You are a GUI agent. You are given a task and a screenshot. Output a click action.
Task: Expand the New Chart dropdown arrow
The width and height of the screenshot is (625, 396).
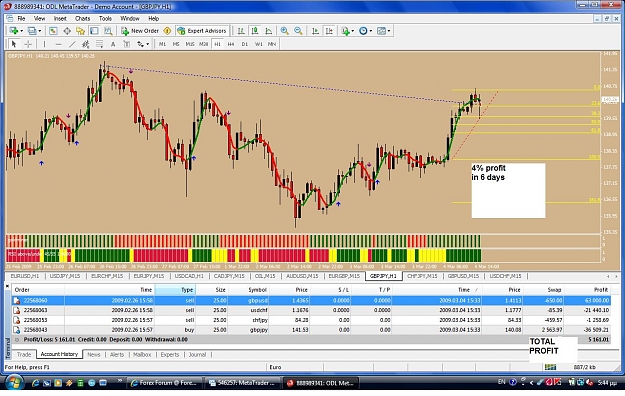(21, 31)
